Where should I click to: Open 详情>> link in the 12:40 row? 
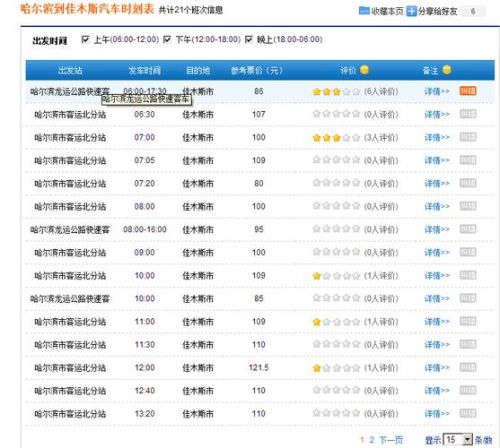point(437,391)
